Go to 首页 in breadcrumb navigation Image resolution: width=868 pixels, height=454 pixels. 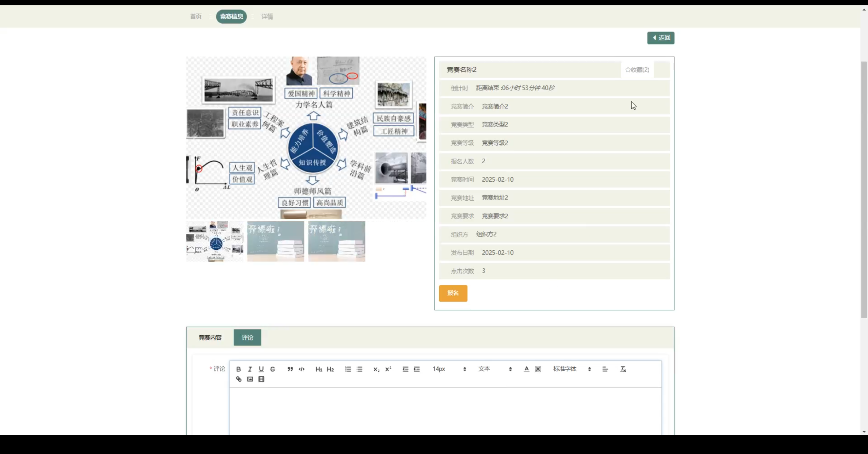[x=196, y=16]
